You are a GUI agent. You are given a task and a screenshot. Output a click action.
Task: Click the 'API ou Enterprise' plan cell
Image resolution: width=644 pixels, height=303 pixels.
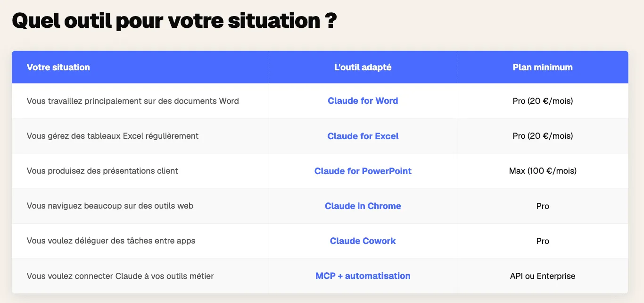543,276
